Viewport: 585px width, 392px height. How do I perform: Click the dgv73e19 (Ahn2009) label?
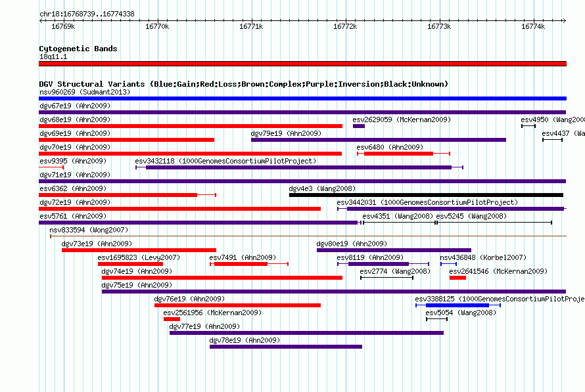[97, 244]
